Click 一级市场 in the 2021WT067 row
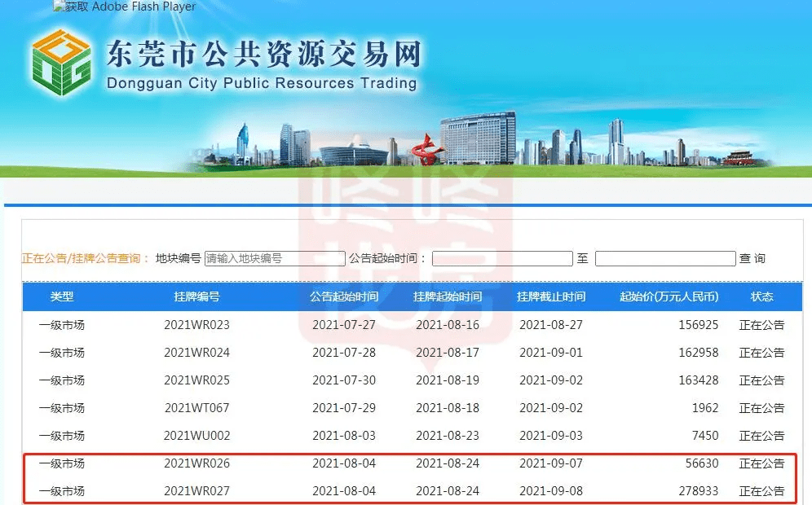Viewport: 812px width, 505px height. [x=62, y=408]
